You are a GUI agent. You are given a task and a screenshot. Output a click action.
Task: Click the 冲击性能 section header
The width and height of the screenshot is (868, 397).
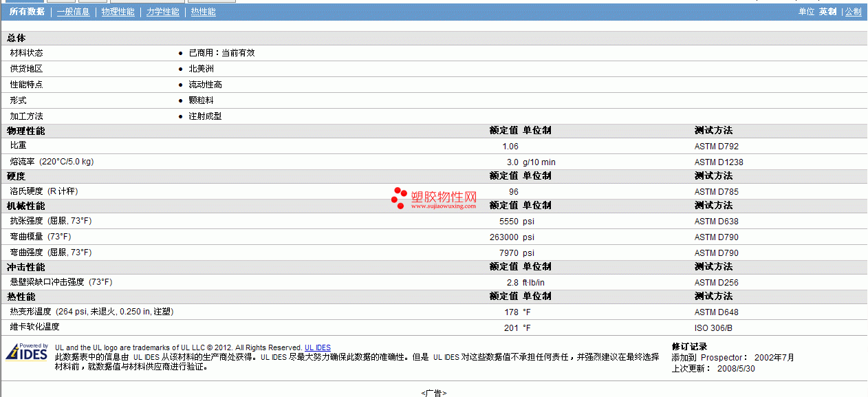25,267
